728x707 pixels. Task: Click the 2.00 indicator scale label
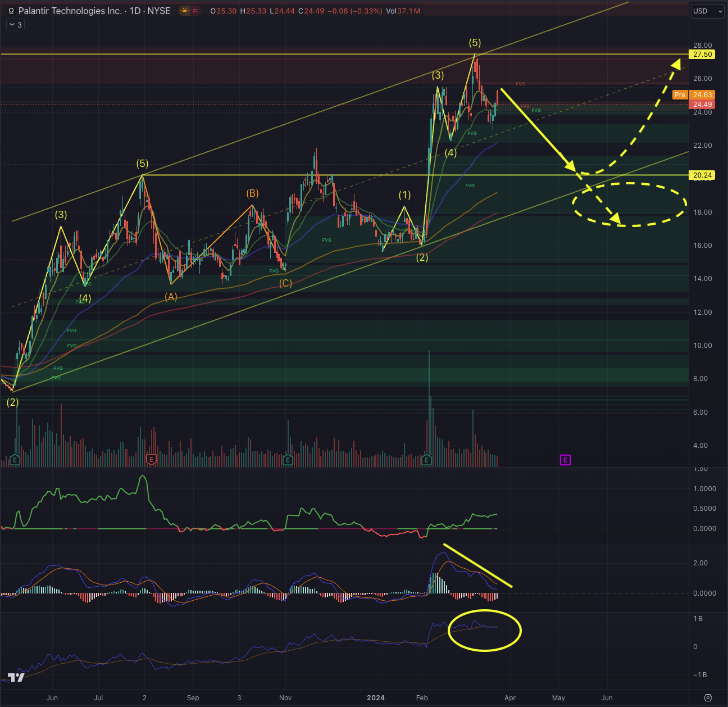[x=700, y=563]
